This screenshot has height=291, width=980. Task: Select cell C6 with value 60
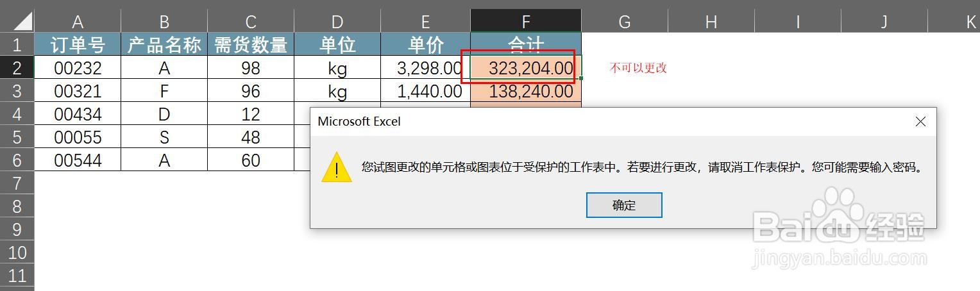[x=251, y=160]
